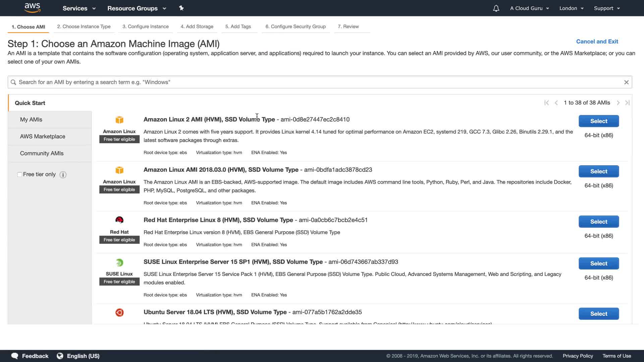The width and height of the screenshot is (644, 362).
Task: Click the AWS logo home icon
Action: [32, 8]
